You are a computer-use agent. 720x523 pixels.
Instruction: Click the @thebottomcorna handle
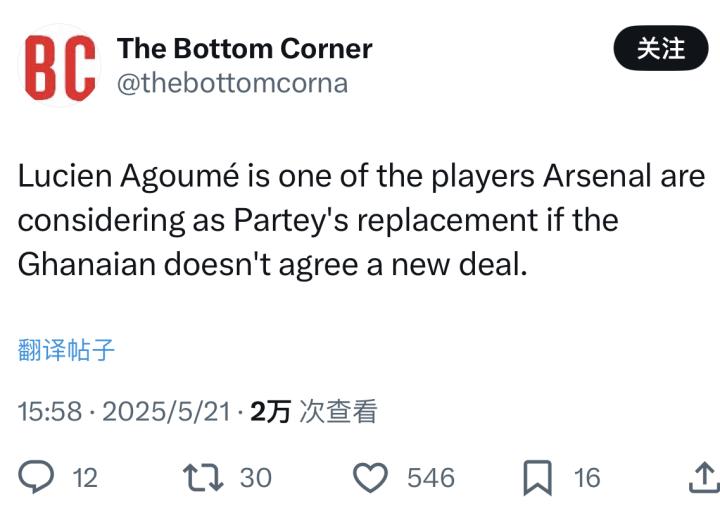click(232, 83)
